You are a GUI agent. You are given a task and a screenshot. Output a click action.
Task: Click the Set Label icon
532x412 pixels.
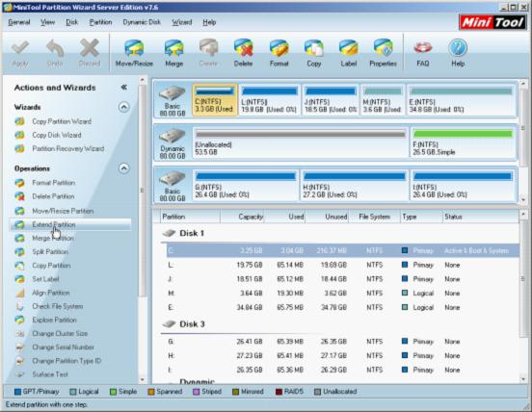click(x=19, y=279)
